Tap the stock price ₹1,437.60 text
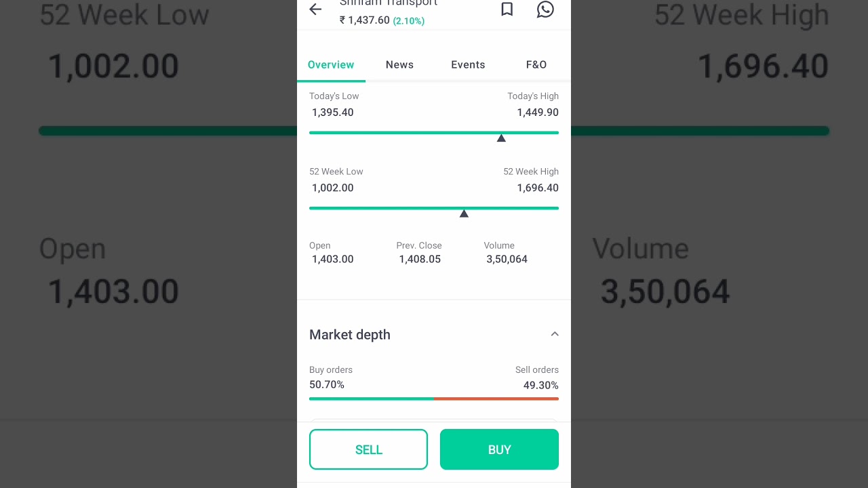 (x=365, y=20)
